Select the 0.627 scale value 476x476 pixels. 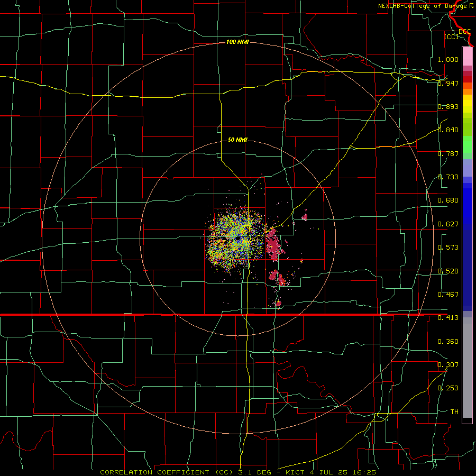point(448,224)
